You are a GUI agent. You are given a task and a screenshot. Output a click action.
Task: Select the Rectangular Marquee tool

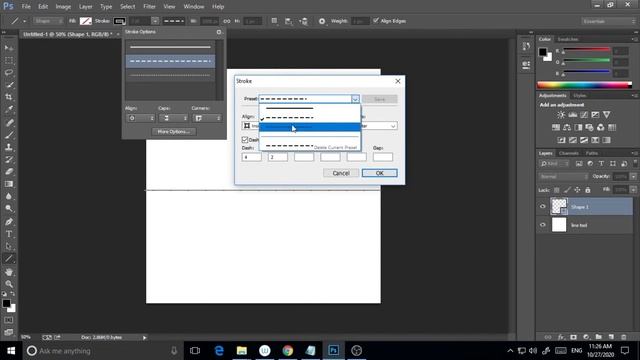9,60
